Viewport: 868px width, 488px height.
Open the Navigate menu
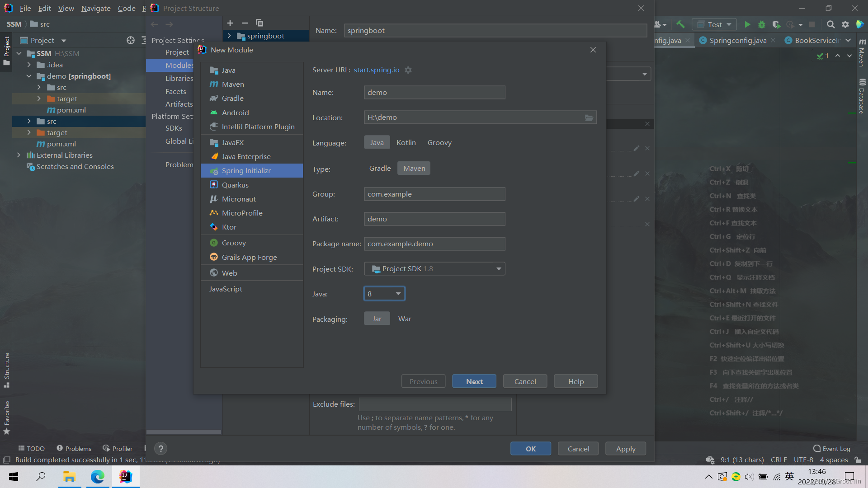pyautogui.click(x=96, y=8)
